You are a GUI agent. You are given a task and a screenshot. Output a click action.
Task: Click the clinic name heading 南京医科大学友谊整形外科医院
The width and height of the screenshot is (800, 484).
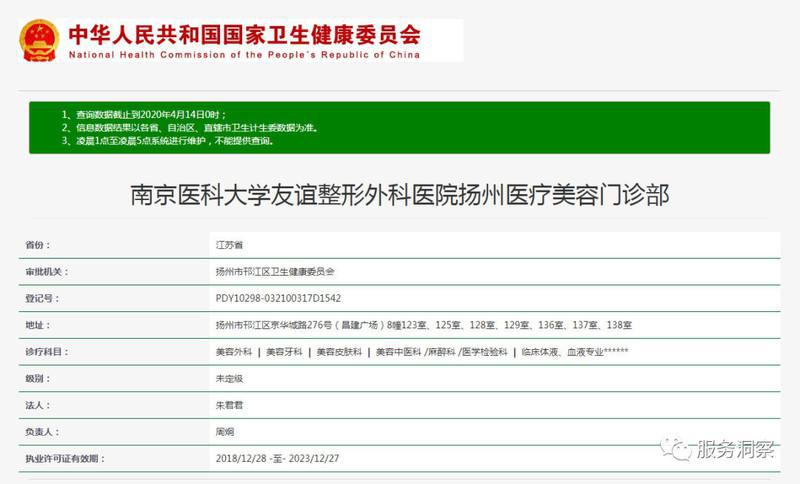(400, 193)
